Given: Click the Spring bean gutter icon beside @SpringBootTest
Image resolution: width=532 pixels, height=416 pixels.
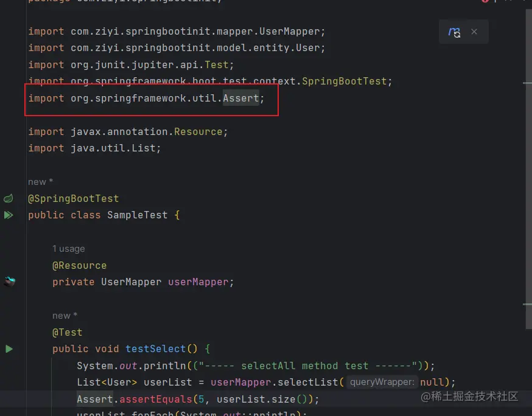Looking at the screenshot, I should click(9, 198).
